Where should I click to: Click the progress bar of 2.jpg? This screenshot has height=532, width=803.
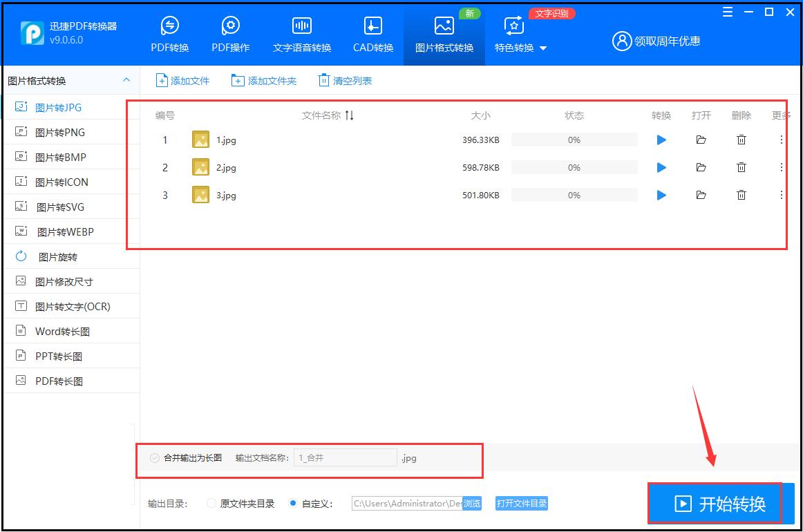pos(574,167)
